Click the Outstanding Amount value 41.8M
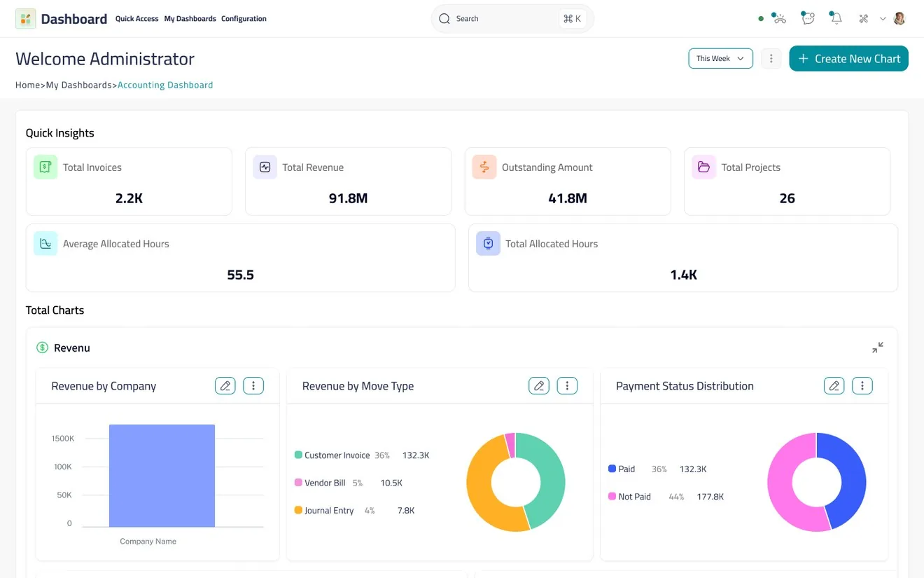Viewport: 924px width, 578px height. pyautogui.click(x=568, y=198)
